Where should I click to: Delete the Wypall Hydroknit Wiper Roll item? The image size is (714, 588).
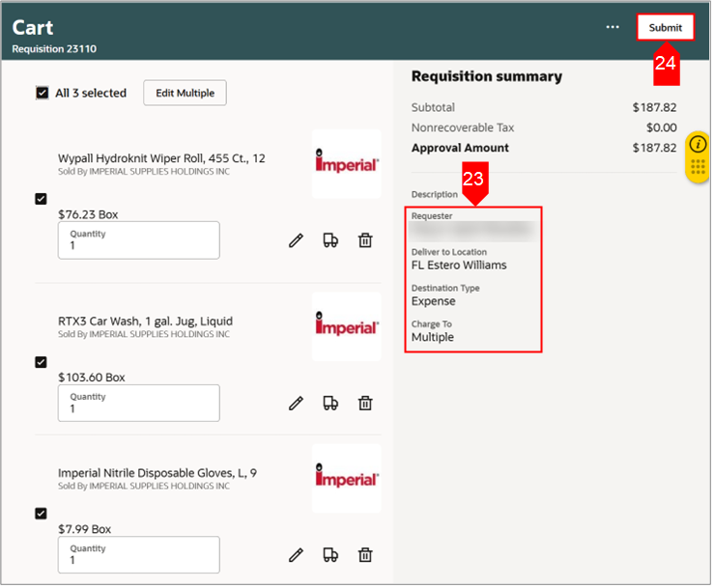click(365, 240)
